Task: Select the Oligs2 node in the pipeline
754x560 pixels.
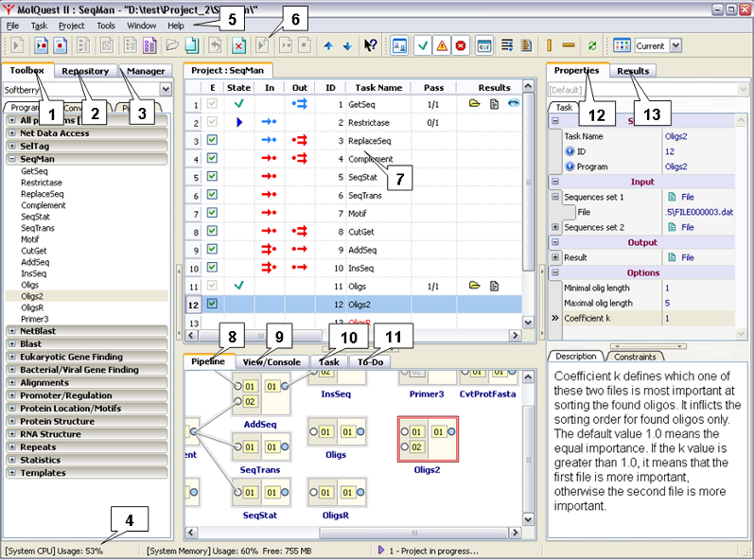Action: pyautogui.click(x=428, y=439)
